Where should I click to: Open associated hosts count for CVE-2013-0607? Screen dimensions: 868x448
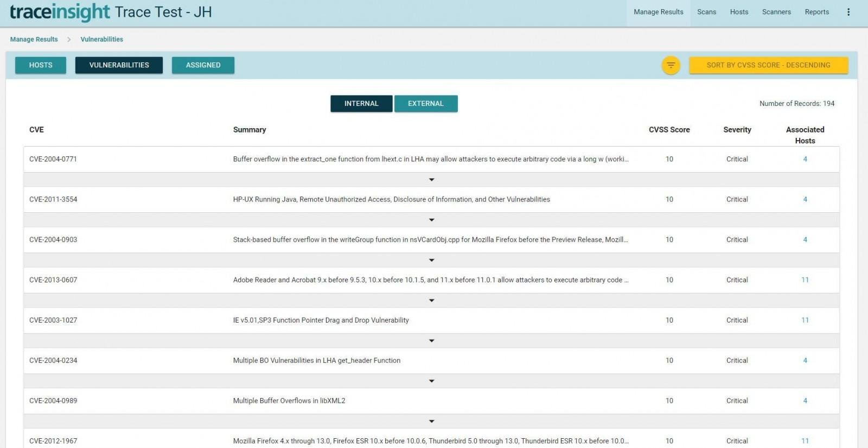pyautogui.click(x=805, y=280)
